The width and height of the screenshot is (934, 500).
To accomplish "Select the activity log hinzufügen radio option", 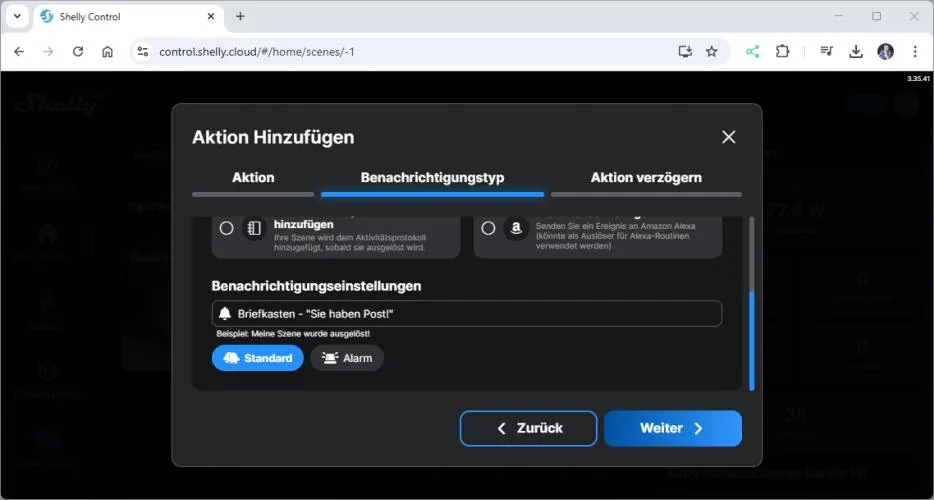I will click(227, 228).
